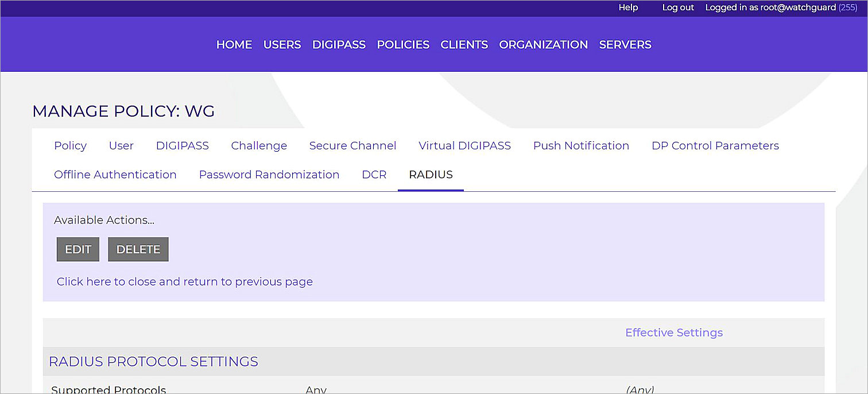Select the Password Randomization tab
The width and height of the screenshot is (868, 394).
point(269,174)
